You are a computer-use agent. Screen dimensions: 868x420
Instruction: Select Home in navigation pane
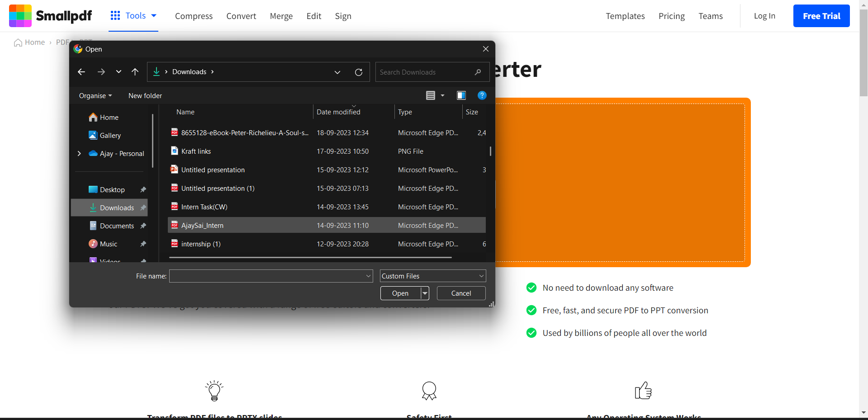(x=109, y=118)
